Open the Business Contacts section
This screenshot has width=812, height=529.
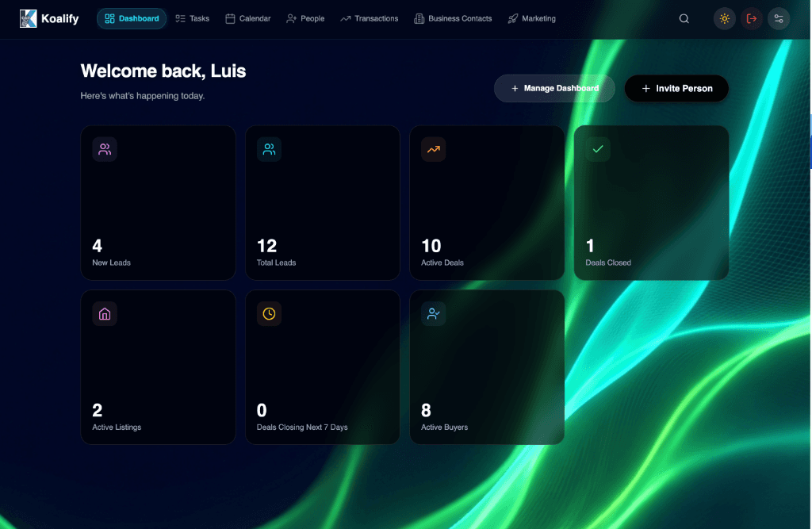point(453,18)
